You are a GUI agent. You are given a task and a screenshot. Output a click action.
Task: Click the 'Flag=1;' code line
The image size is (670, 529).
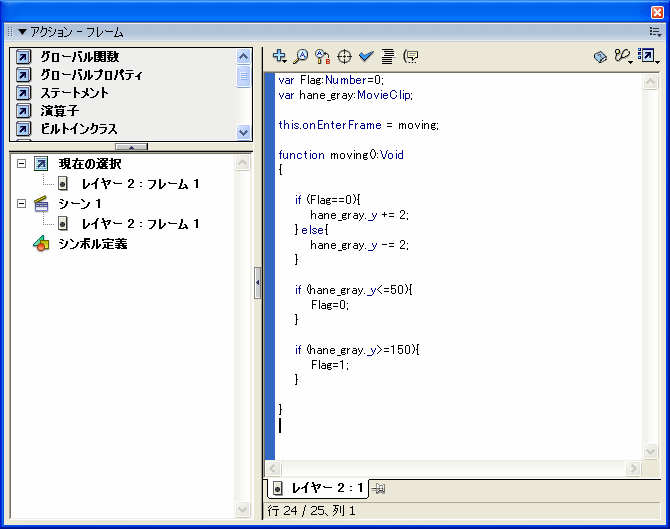[330, 365]
